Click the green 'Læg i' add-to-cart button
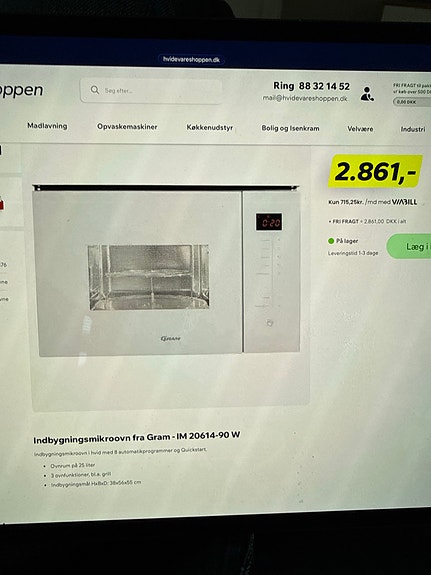 409,246
